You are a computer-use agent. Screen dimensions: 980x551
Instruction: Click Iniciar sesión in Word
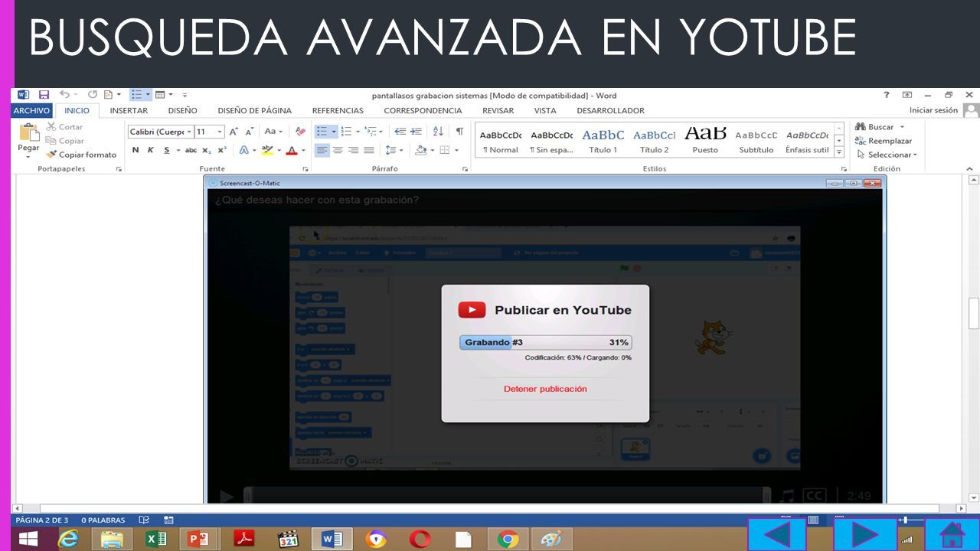(x=933, y=110)
